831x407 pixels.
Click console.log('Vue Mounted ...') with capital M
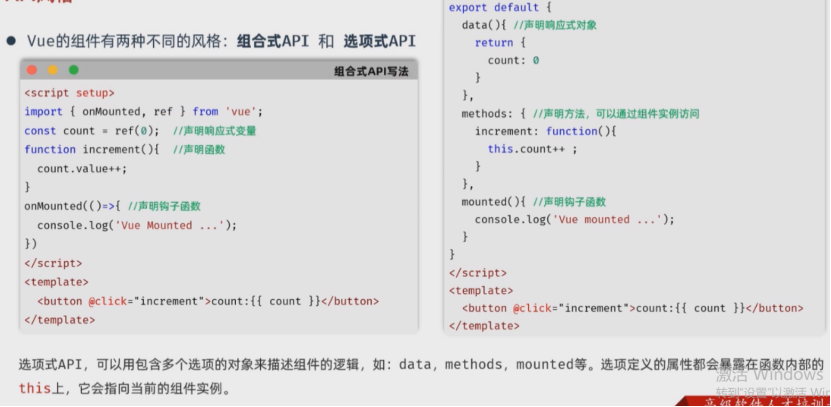[x=137, y=225]
